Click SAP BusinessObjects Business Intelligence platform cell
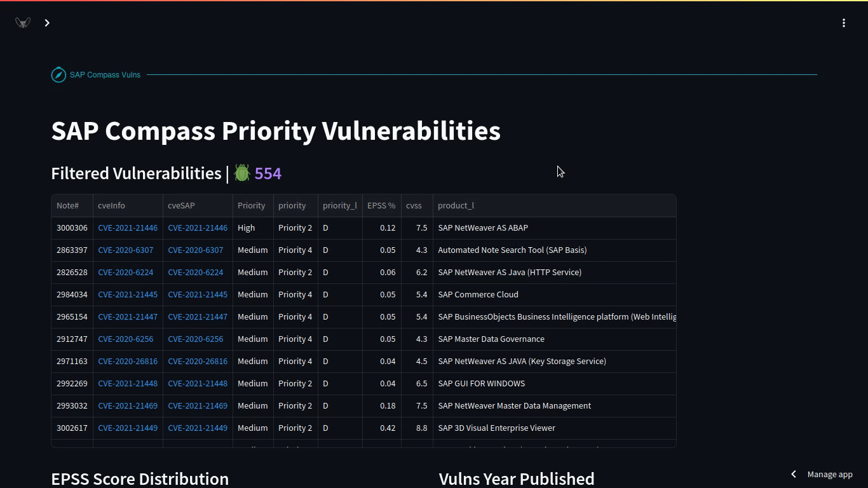Screen dimensions: 868x488 [555, 317]
